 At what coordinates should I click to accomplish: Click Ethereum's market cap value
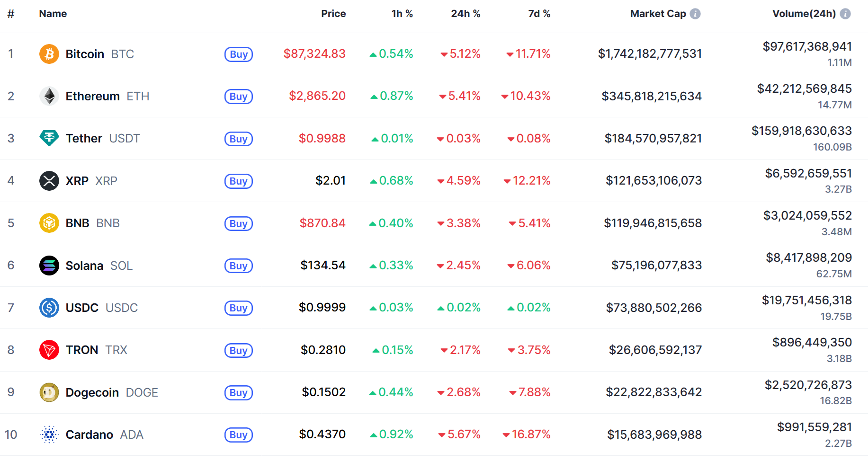pyautogui.click(x=652, y=96)
